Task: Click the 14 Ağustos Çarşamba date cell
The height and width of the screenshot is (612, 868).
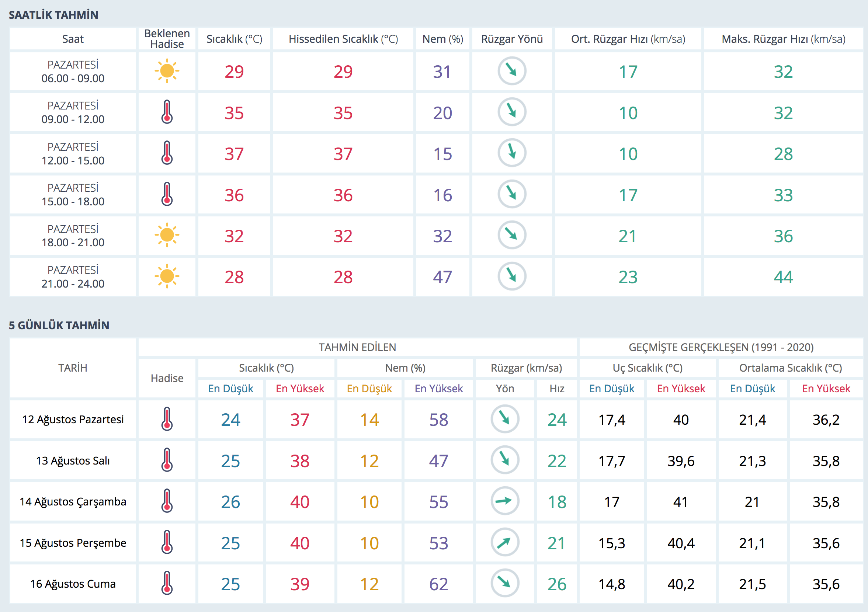Action: pyautogui.click(x=73, y=502)
